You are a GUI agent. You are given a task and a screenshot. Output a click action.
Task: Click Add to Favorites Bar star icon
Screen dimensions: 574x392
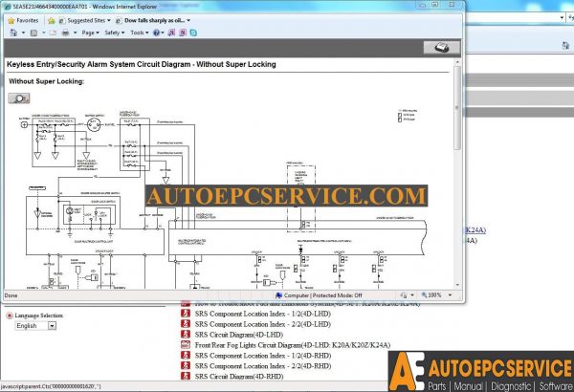(52, 20)
